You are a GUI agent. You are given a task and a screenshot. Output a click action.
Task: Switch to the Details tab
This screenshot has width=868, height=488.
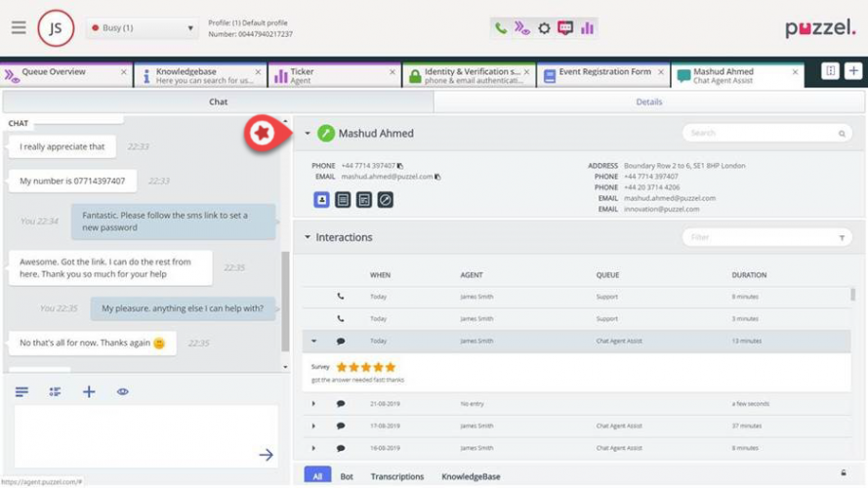649,102
